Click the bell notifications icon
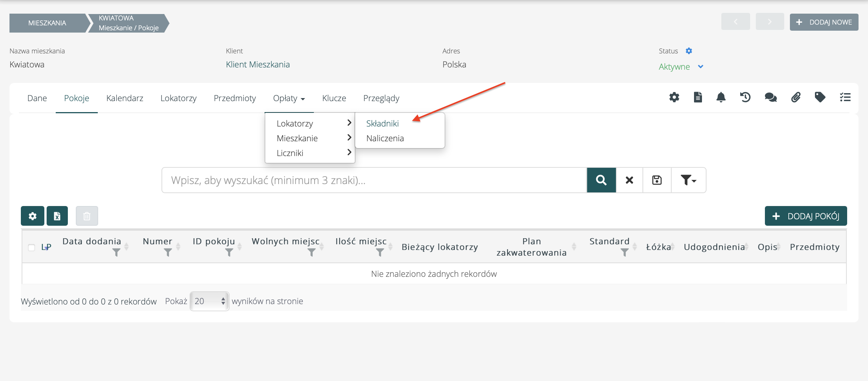 (x=721, y=98)
